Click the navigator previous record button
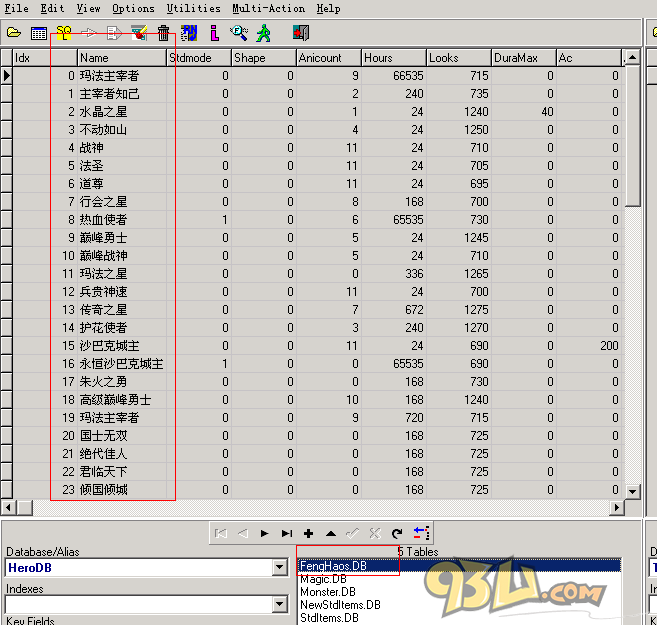 click(243, 533)
